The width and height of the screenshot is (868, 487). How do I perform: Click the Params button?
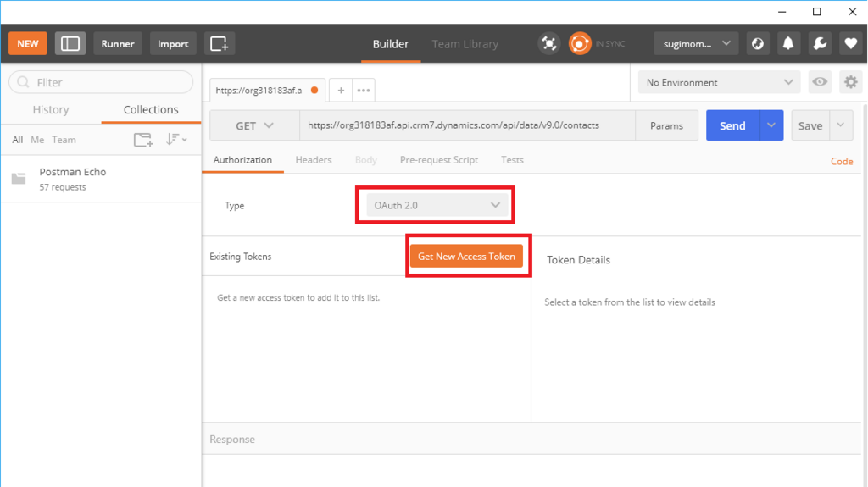tap(666, 125)
